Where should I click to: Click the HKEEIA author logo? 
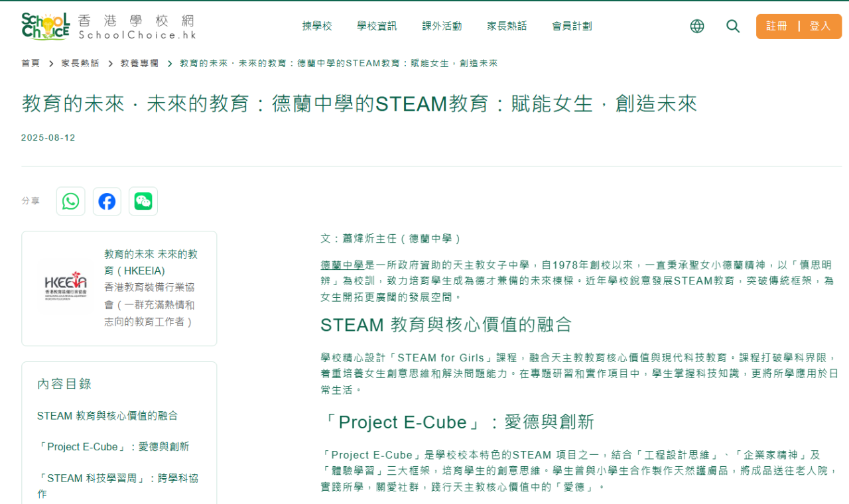click(66, 288)
